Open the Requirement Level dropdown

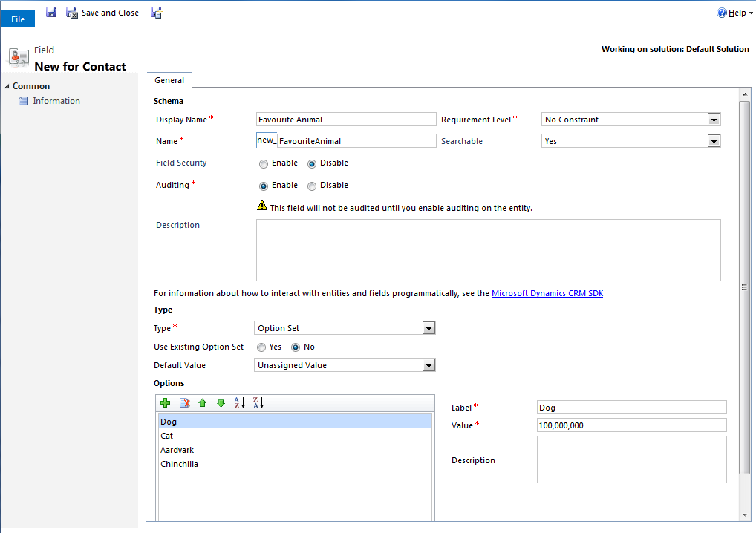(x=713, y=120)
